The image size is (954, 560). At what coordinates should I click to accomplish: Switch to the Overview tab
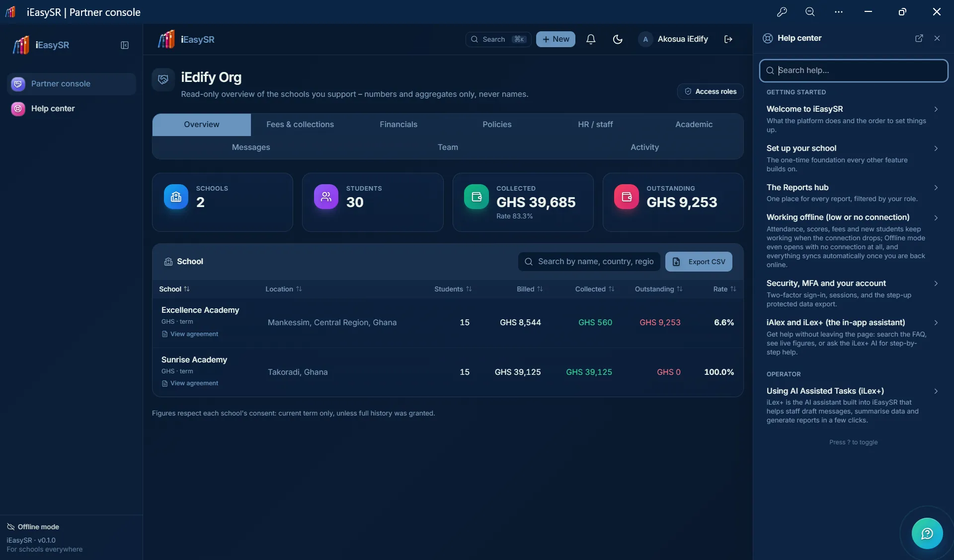202,125
